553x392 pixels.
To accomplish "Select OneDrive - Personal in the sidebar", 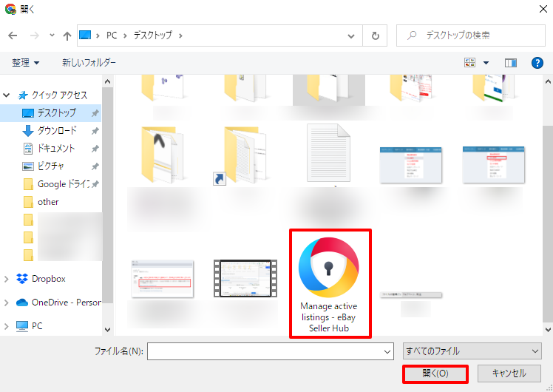I will click(x=67, y=303).
